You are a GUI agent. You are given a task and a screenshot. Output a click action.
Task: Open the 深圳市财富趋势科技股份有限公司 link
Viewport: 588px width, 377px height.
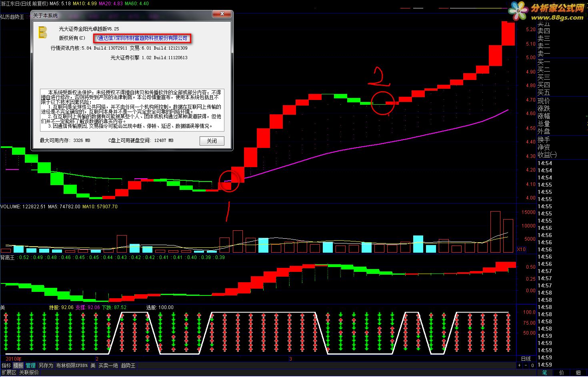point(143,38)
